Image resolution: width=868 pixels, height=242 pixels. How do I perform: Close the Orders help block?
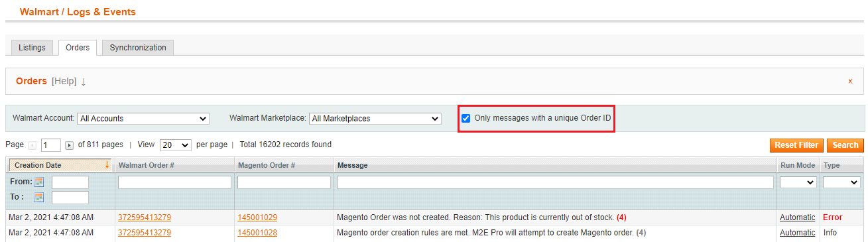[850, 82]
